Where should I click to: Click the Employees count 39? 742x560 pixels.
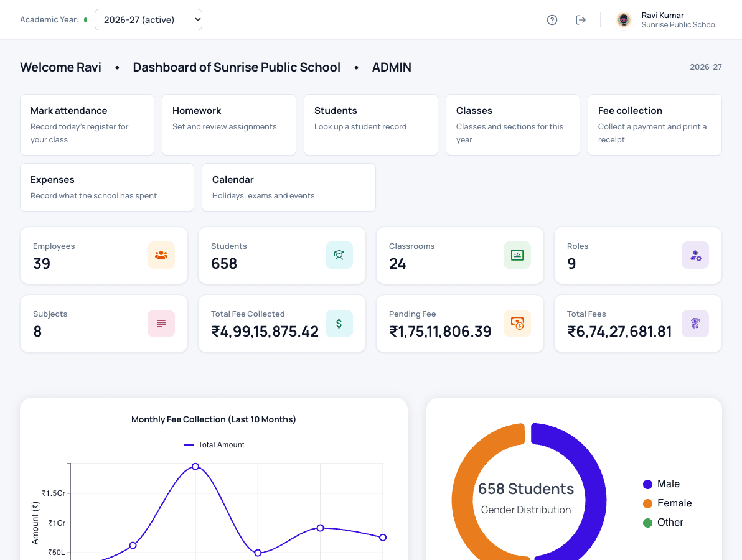point(42,263)
